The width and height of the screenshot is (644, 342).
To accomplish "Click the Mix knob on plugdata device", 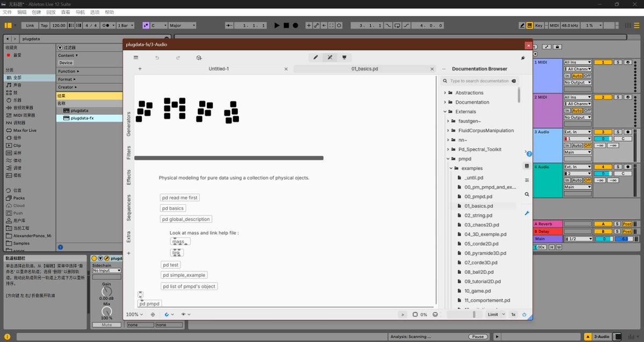I will [106, 311].
